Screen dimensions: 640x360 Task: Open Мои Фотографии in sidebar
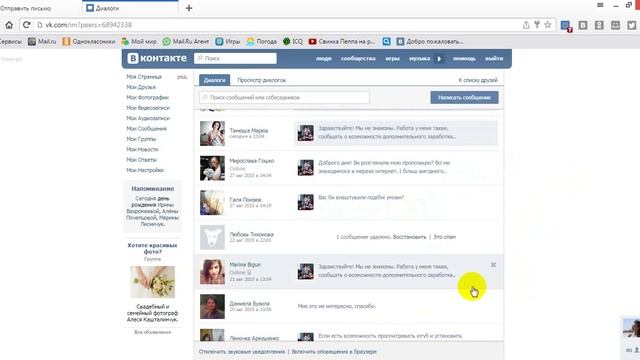pyautogui.click(x=147, y=98)
